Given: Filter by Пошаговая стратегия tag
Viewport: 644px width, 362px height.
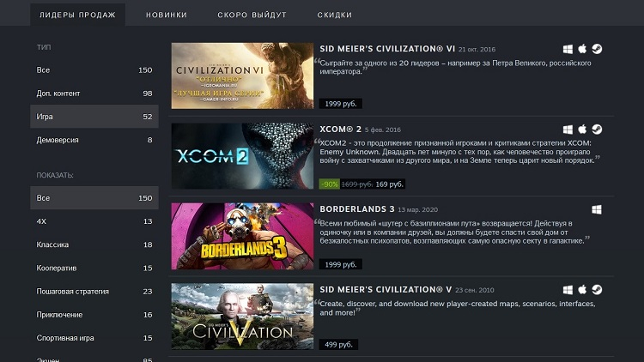Looking at the screenshot, I should click(94, 292).
